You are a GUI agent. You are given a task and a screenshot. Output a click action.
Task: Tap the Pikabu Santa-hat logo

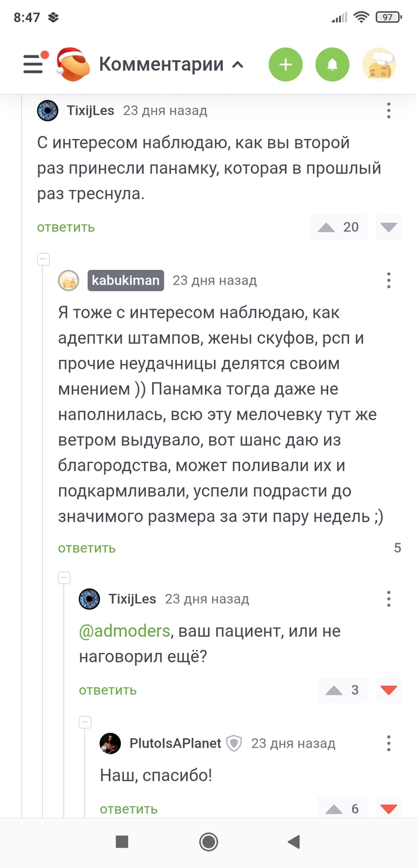click(72, 64)
